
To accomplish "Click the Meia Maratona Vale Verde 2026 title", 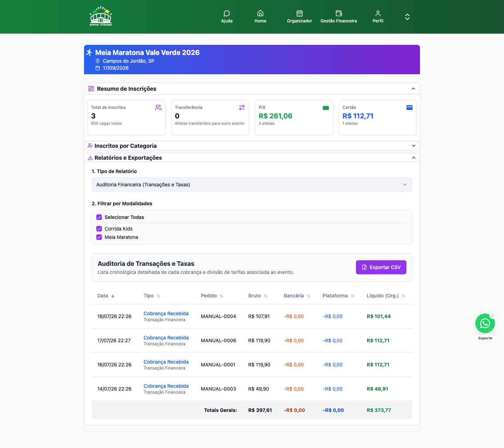I will (x=147, y=53).
